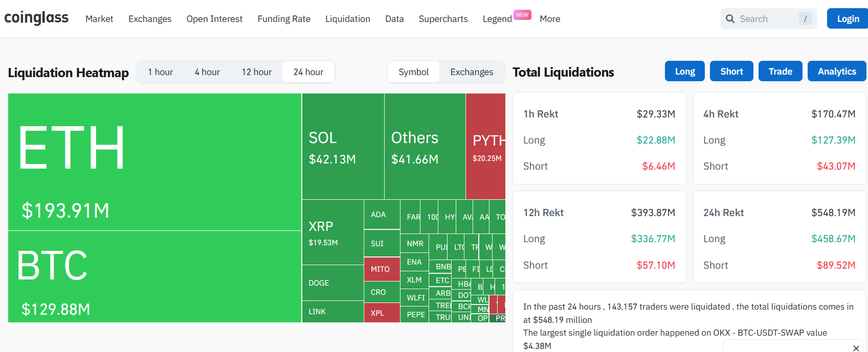
Task: Select the 12 hour timeframe
Action: click(x=256, y=72)
